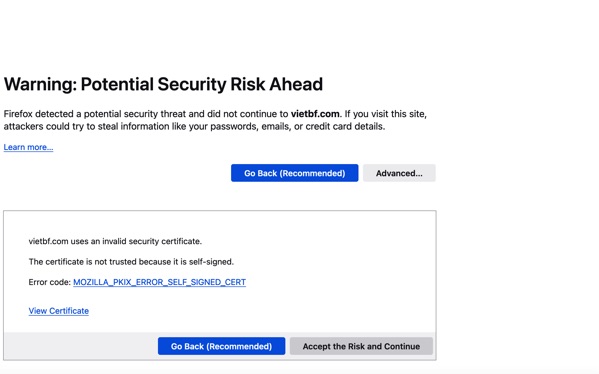Open the Learn more… link

pos(28,147)
